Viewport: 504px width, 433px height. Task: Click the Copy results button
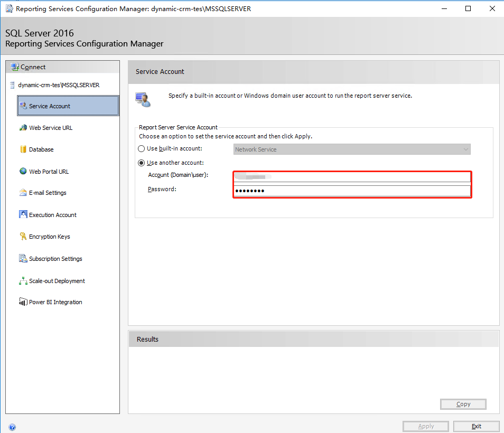pyautogui.click(x=463, y=404)
